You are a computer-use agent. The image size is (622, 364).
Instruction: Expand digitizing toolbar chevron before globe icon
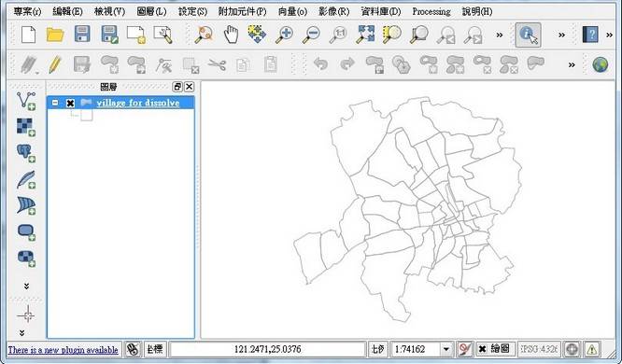[x=572, y=64]
